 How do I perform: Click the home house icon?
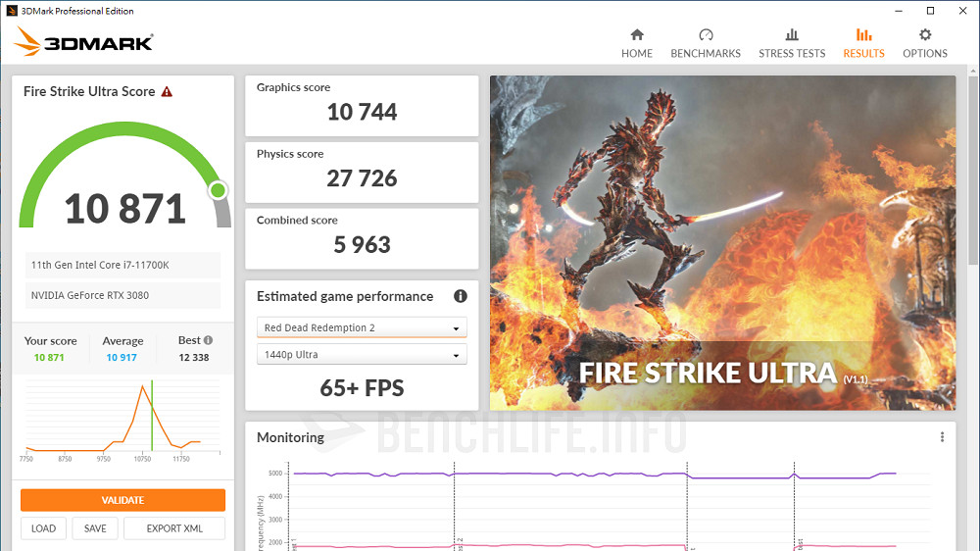(637, 34)
